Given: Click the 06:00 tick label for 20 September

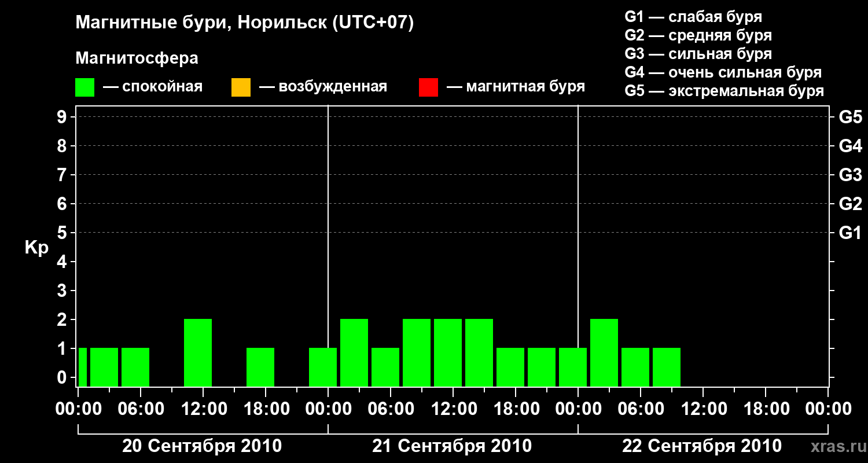Looking at the screenshot, I should click(141, 409).
